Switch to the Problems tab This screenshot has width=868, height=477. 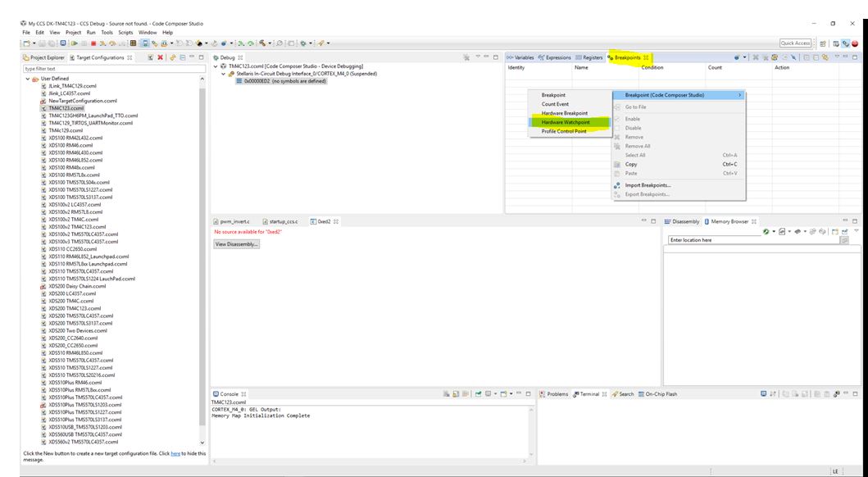click(x=553, y=394)
